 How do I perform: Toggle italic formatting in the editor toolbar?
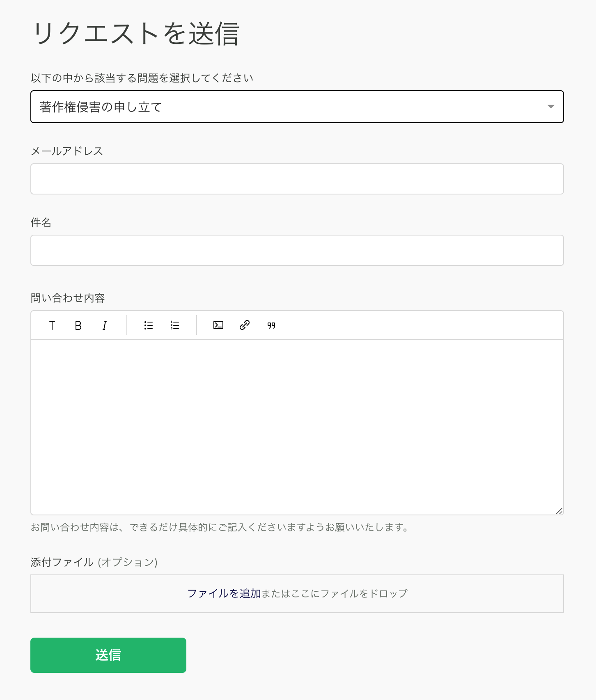(104, 325)
